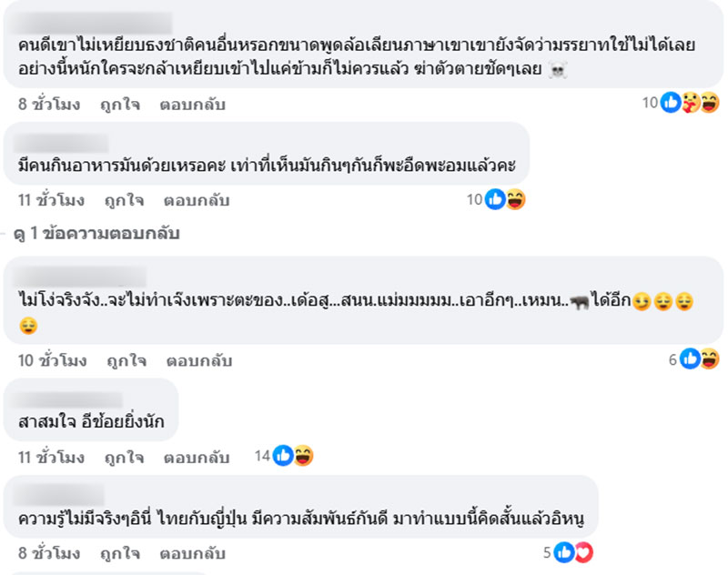The width and height of the screenshot is (728, 575).
Task: Open '8 ชั่วโมง' timestamp of first comment
Action: [49, 104]
